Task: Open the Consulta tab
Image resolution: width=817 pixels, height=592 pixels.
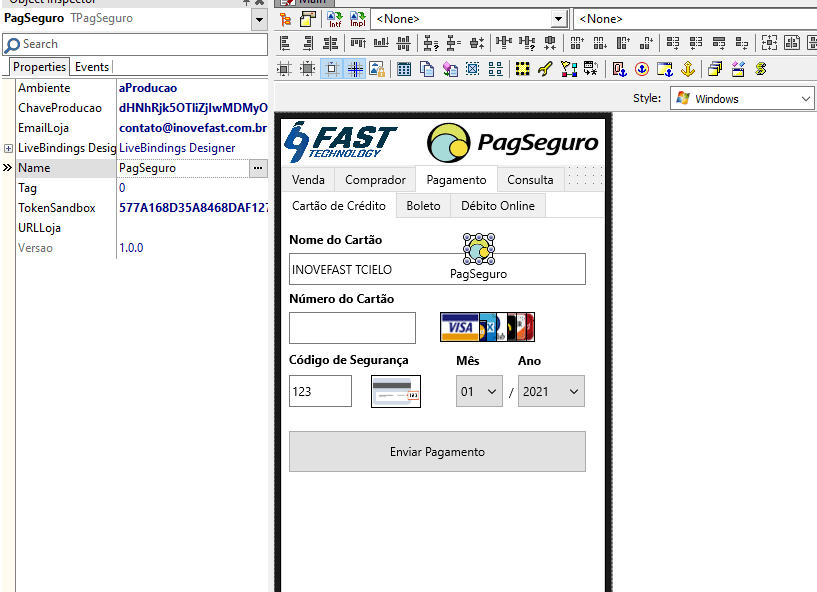Action: (x=530, y=180)
